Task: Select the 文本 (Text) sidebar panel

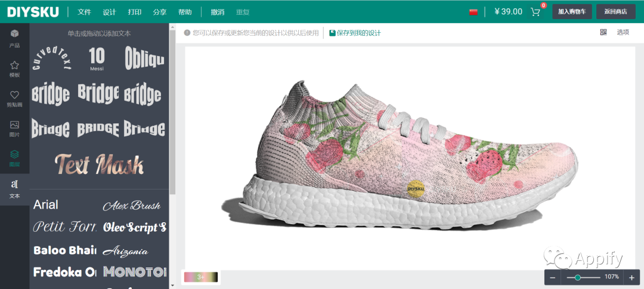Action: [x=14, y=189]
